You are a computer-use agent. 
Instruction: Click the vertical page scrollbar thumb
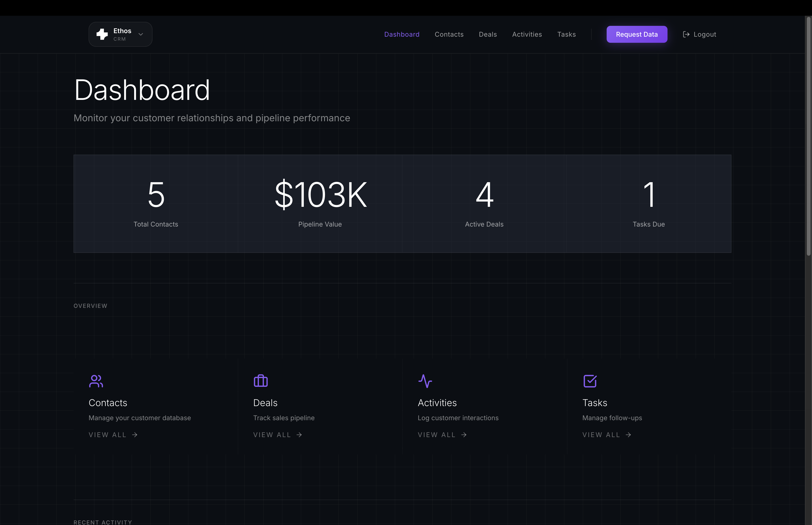(808, 136)
